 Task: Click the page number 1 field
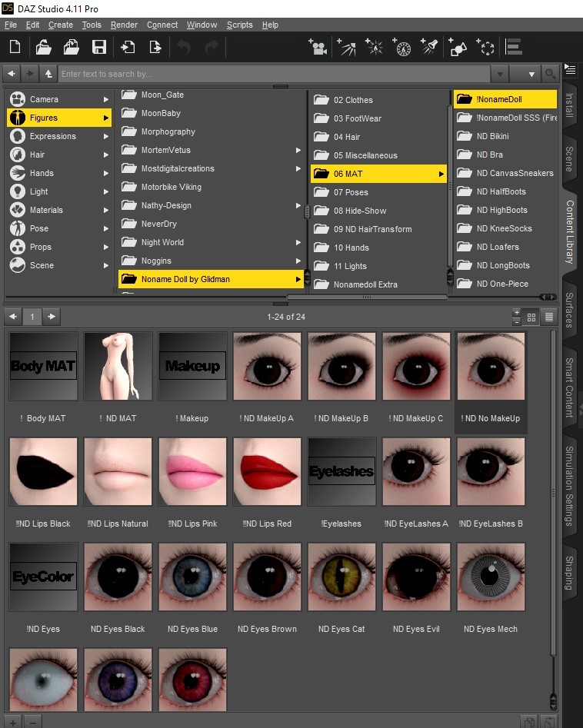click(32, 317)
